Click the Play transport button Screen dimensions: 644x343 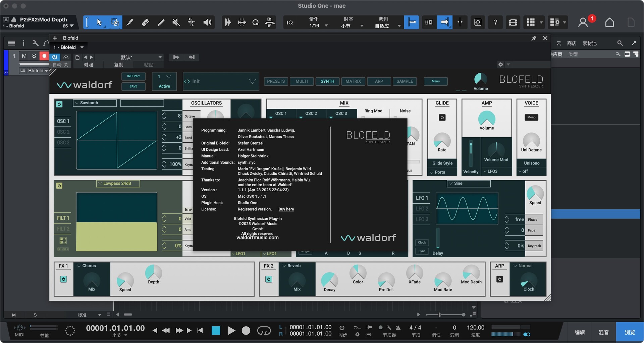231,331
